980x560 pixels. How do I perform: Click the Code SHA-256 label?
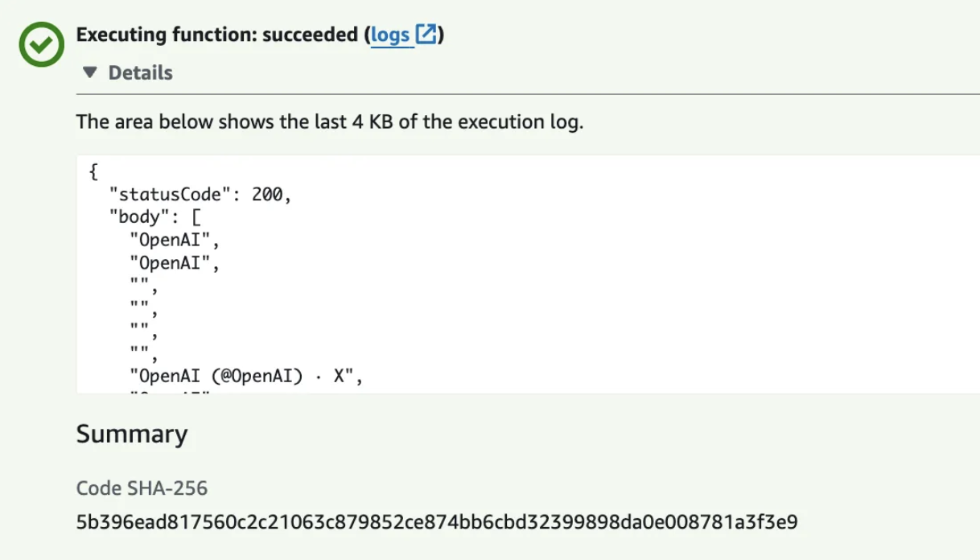click(142, 488)
